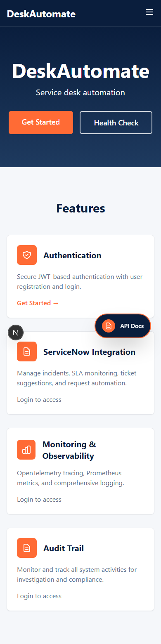Viewport: 161px width, 644px height.
Task: Click the OpenTelemetry tracing description text
Action: click(x=71, y=478)
